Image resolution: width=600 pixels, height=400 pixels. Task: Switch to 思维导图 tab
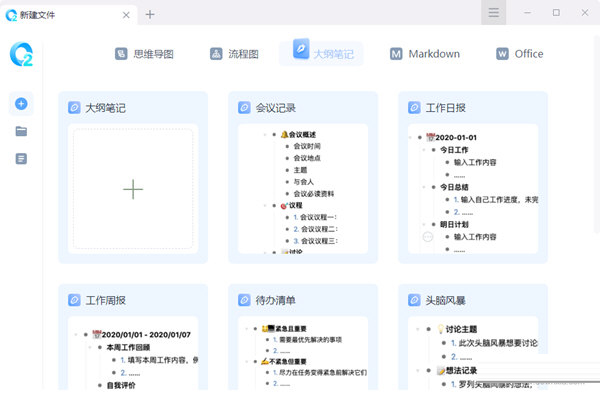pyautogui.click(x=144, y=54)
